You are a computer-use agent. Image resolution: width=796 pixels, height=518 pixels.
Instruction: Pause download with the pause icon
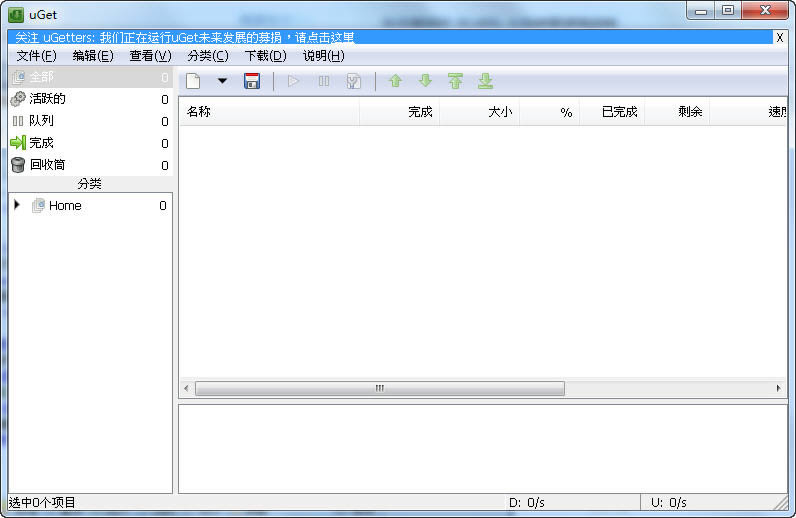323,81
